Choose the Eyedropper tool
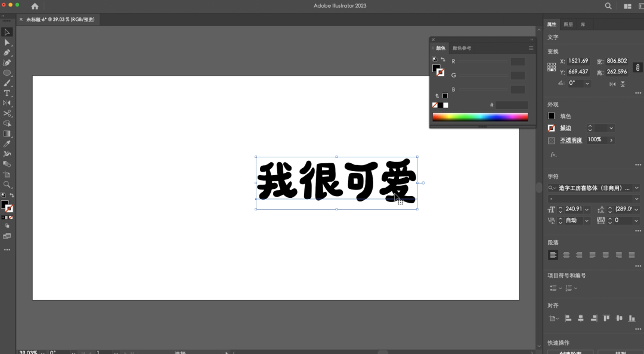 (x=7, y=144)
